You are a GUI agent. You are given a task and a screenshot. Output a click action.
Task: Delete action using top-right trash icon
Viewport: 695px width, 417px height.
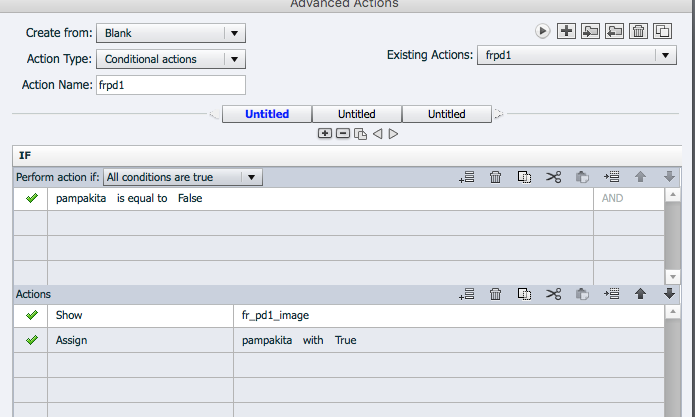coord(638,32)
